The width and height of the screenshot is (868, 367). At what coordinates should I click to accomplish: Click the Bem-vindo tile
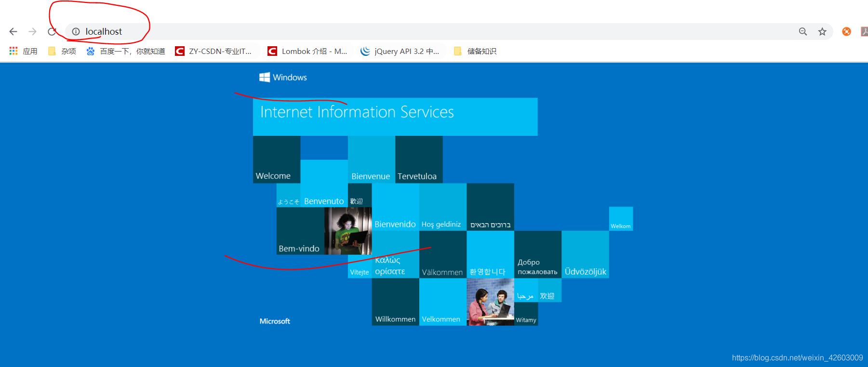(x=300, y=231)
